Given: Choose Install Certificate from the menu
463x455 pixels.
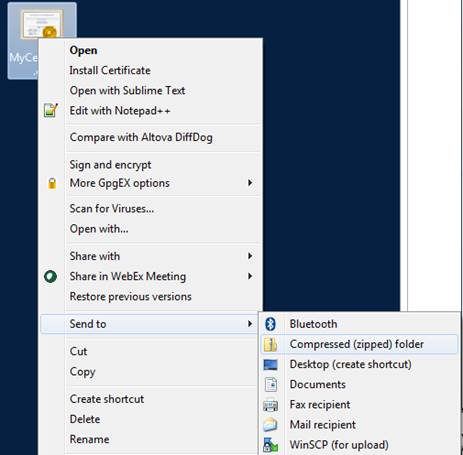Looking at the screenshot, I should (110, 70).
